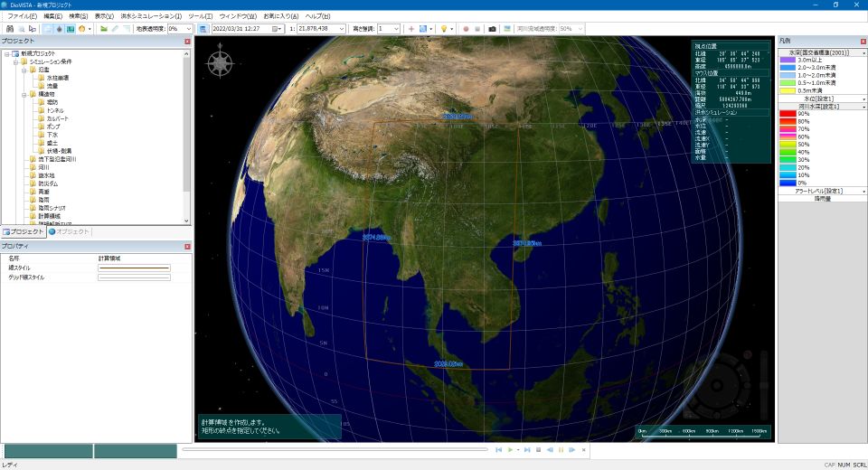
Task: Toggle the water drop toolbar button
Action: tap(60, 29)
